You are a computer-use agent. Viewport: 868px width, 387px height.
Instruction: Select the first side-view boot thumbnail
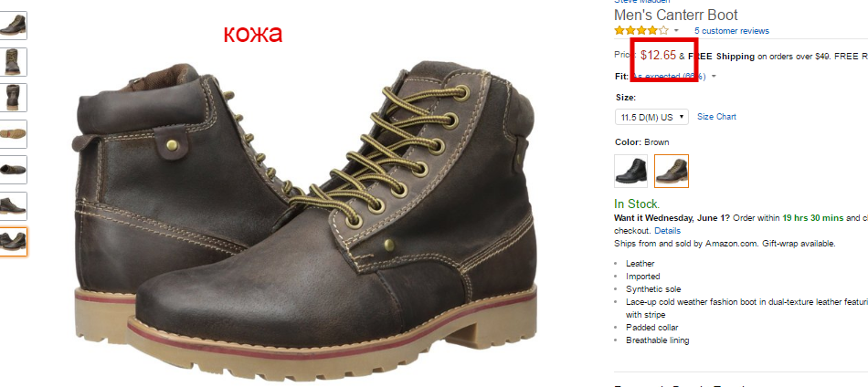click(14, 26)
